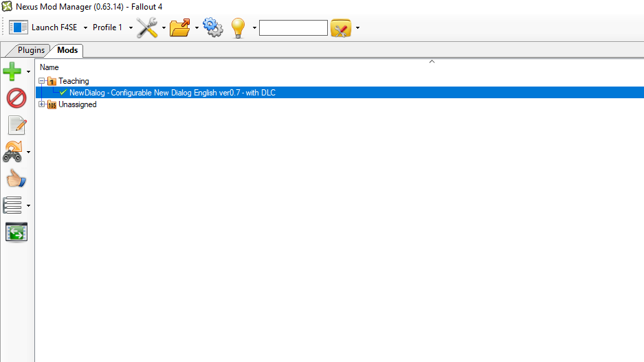This screenshot has width=644, height=362.
Task: Click the yellow tools button icon
Action: click(341, 28)
